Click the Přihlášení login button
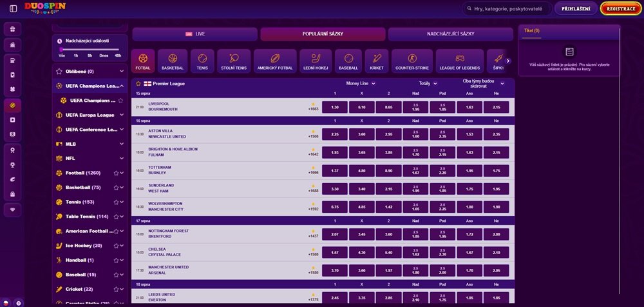 point(576,8)
